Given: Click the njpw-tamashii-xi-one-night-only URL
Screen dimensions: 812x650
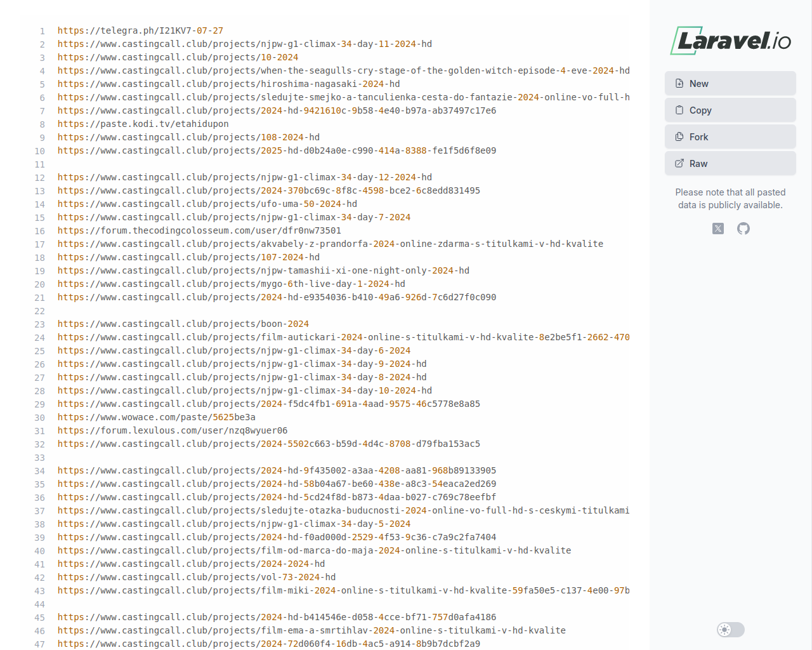Looking at the screenshot, I should tap(263, 270).
